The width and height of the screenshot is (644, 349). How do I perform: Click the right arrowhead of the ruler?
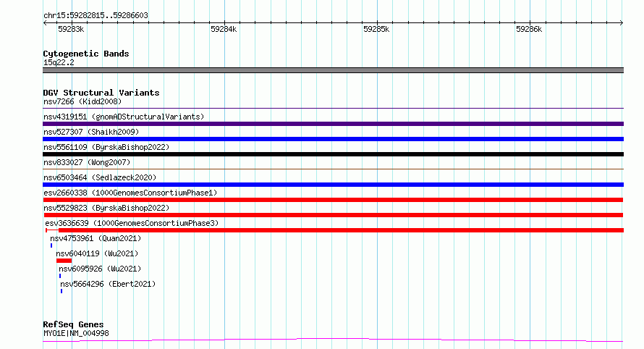point(622,22)
